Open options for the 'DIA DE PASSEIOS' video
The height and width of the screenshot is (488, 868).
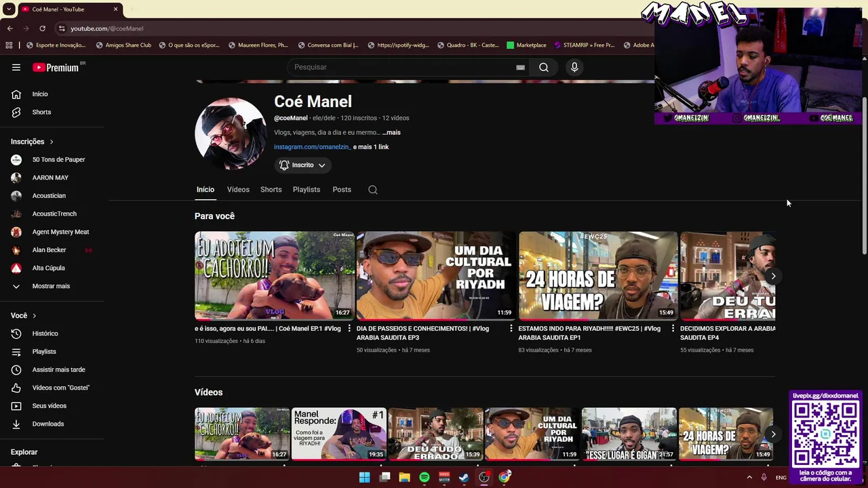pyautogui.click(x=511, y=329)
